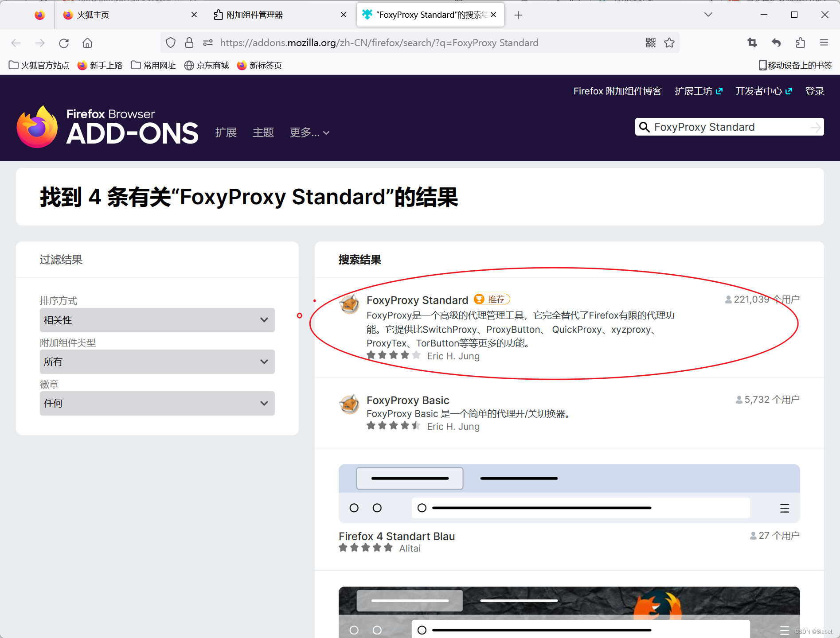Viewport: 840px width, 638px height.
Task: Generate a QR code for this page
Action: coord(651,43)
